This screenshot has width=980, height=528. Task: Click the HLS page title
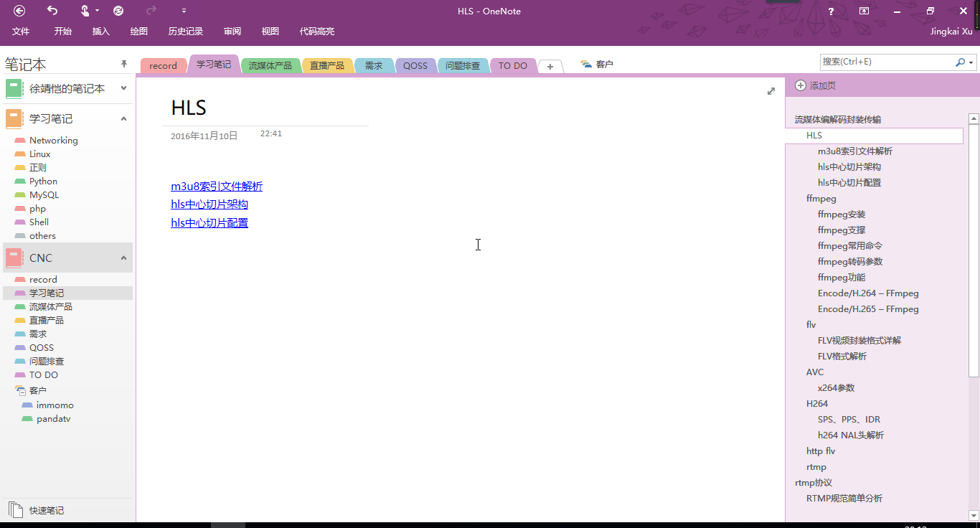click(x=189, y=108)
